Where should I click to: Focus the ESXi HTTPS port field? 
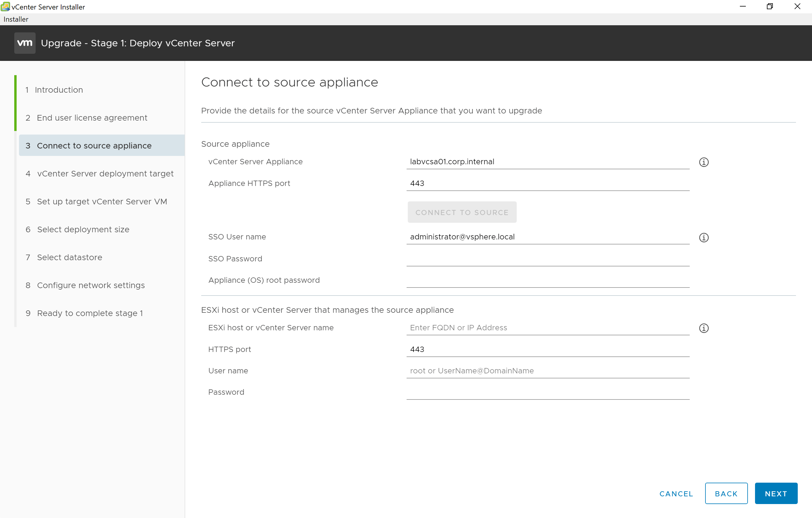[548, 349]
